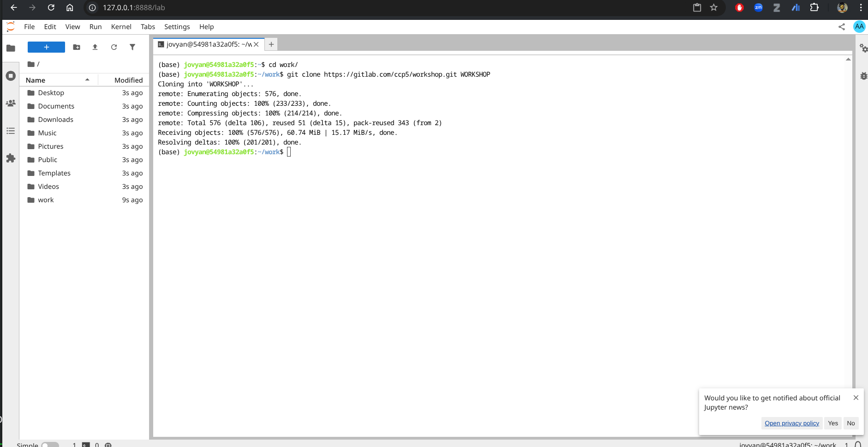The height and width of the screenshot is (447, 868).
Task: Click the Open privacy policy link
Action: click(792, 423)
